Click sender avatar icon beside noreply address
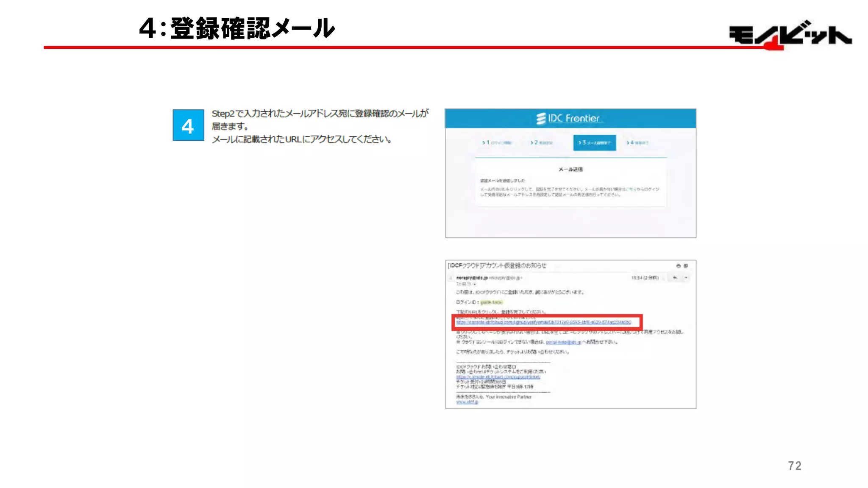Viewport: 868px width, 488px height. (x=451, y=278)
